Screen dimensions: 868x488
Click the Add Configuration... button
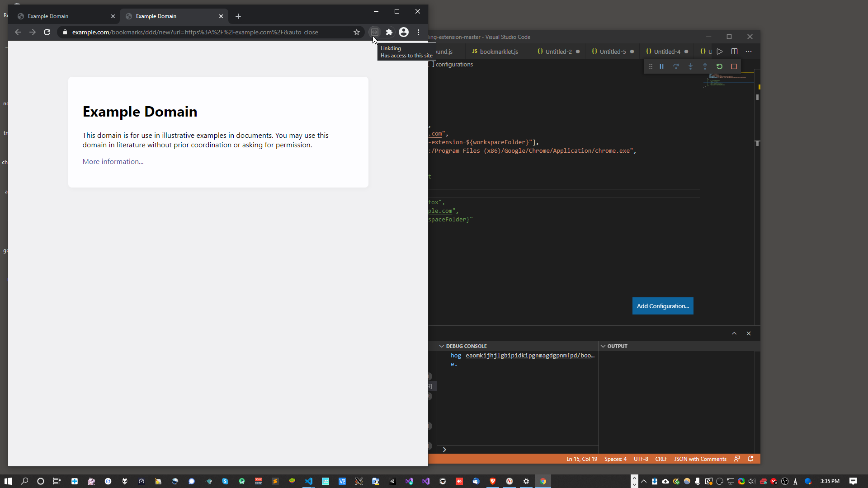(662, 306)
